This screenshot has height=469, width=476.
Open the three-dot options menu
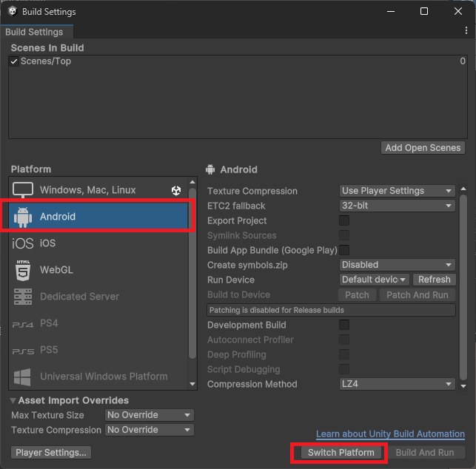[466, 30]
